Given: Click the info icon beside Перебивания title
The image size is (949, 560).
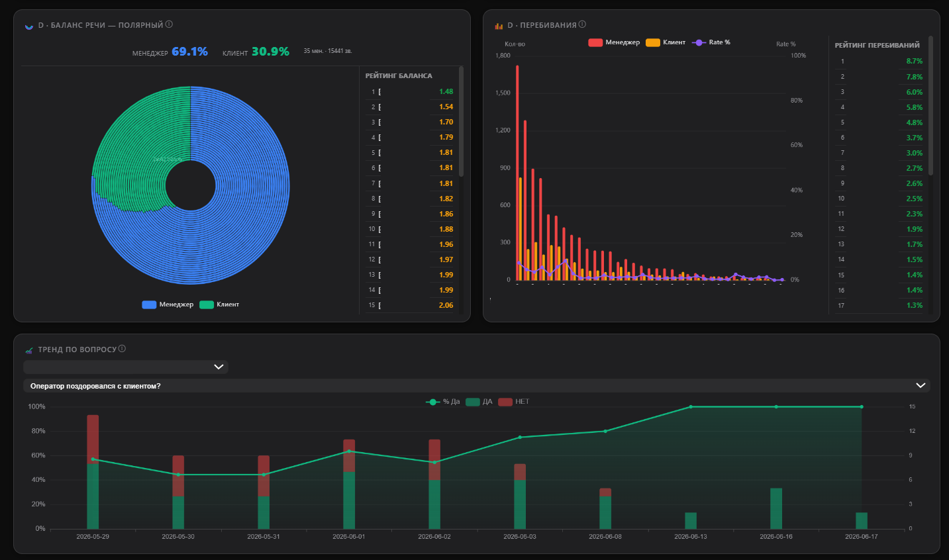Looking at the screenshot, I should click(x=582, y=24).
